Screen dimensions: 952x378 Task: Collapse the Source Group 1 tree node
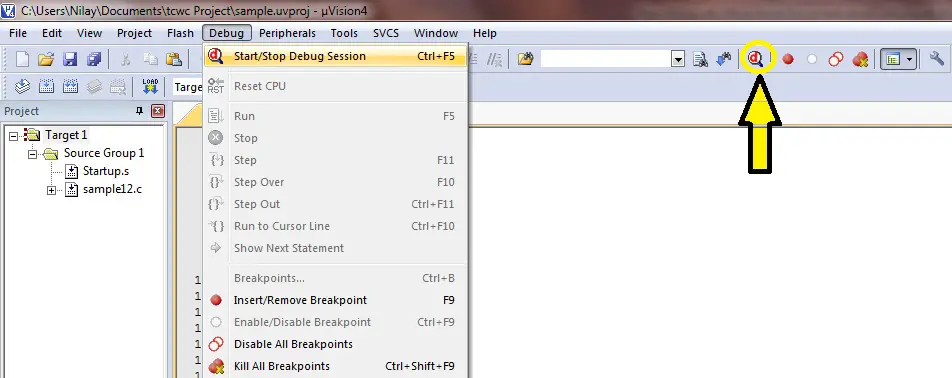click(33, 154)
